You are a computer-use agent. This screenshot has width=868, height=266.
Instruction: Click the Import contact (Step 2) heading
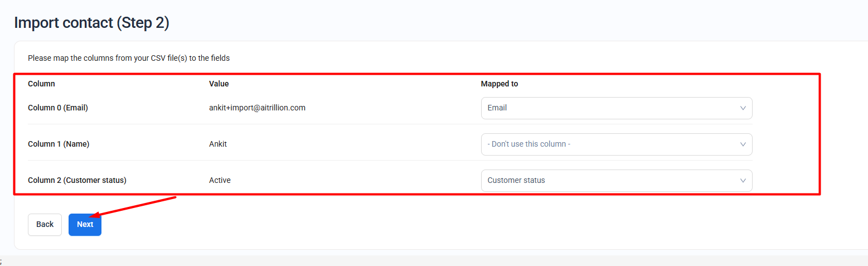point(91,23)
